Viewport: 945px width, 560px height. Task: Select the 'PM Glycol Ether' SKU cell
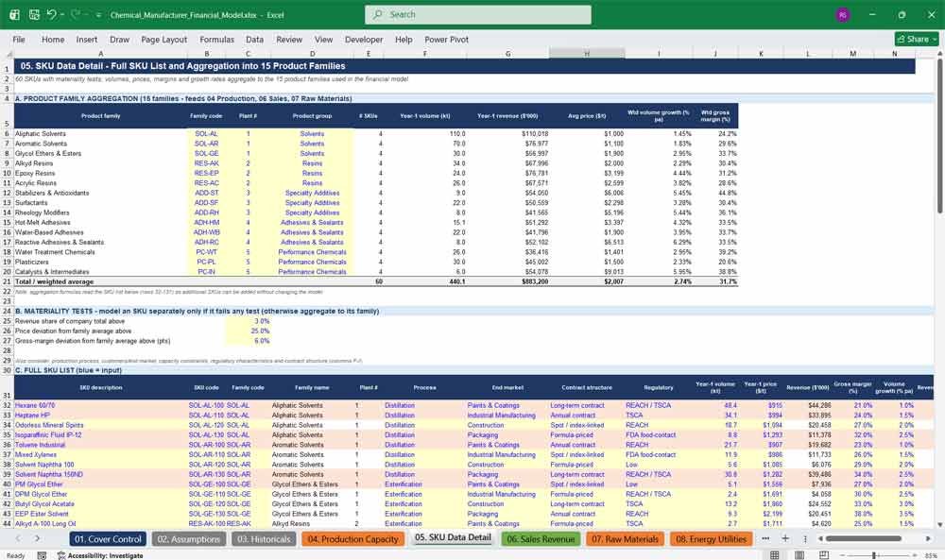101,484
